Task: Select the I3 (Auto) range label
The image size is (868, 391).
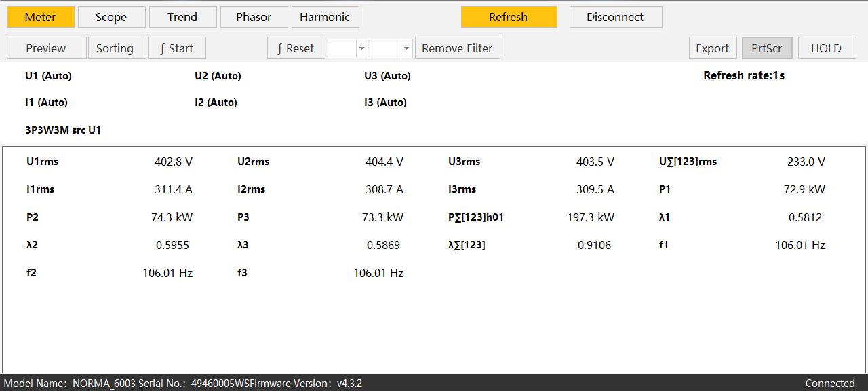Action: [385, 103]
